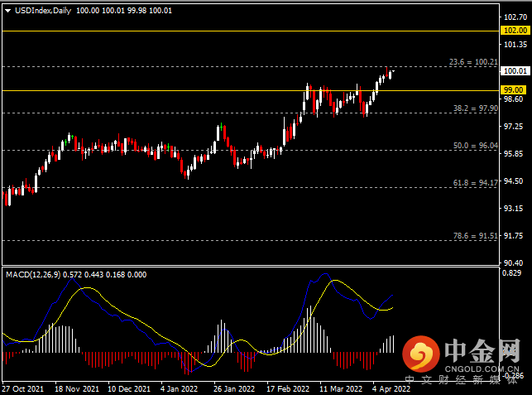Click the current price tag 100.01

click(515, 71)
